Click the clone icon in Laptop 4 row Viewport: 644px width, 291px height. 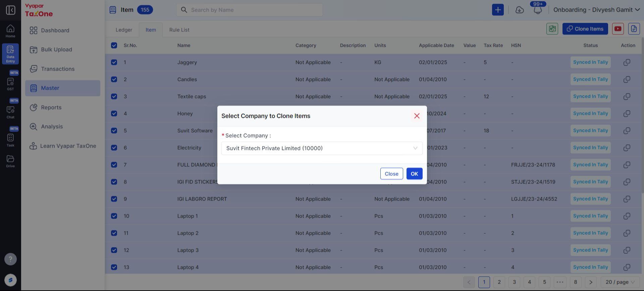(627, 267)
